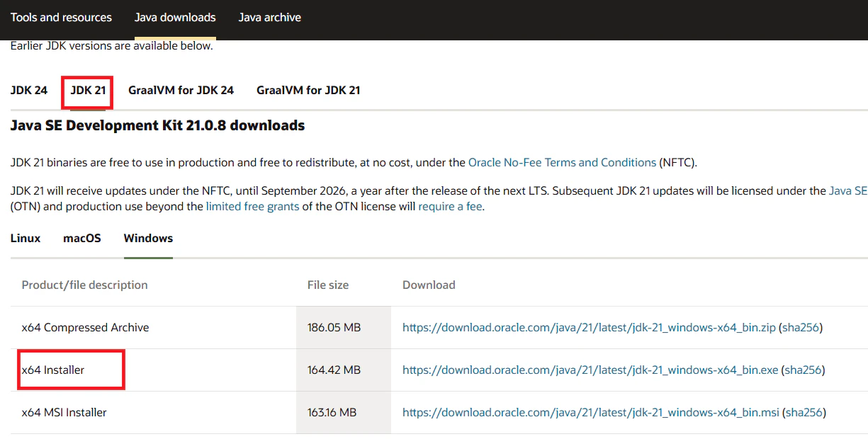This screenshot has width=868, height=439.
Task: Select the Linux platform tab
Action: tap(26, 239)
